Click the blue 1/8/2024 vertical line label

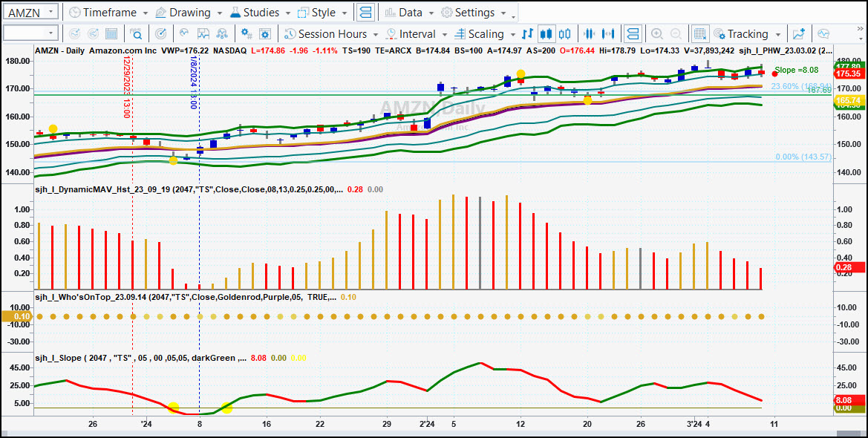(x=193, y=82)
